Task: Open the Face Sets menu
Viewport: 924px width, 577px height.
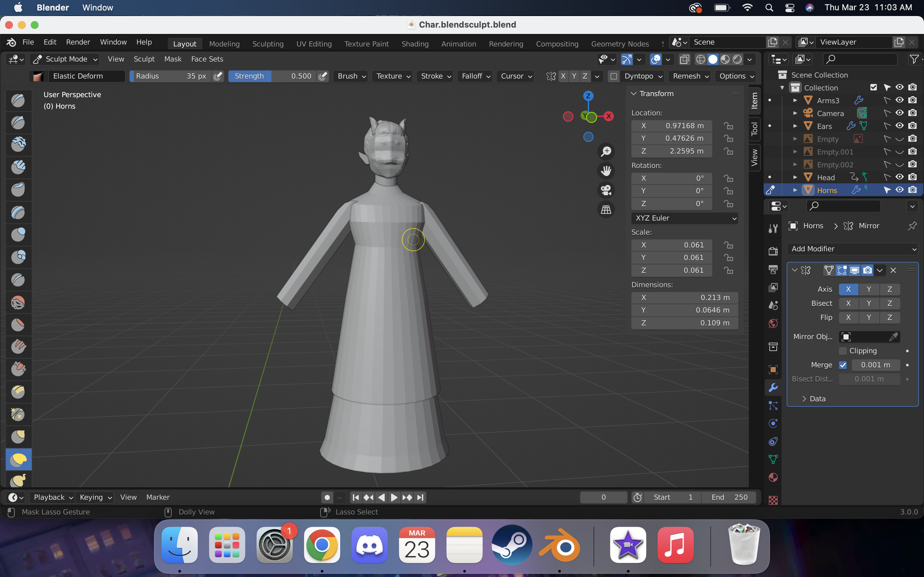Action: pos(207,59)
